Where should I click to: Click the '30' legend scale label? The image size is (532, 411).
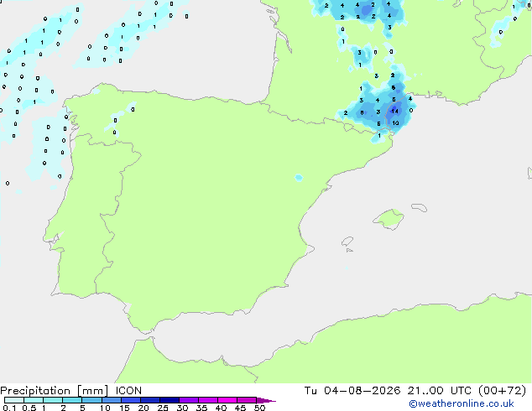pos(182,408)
